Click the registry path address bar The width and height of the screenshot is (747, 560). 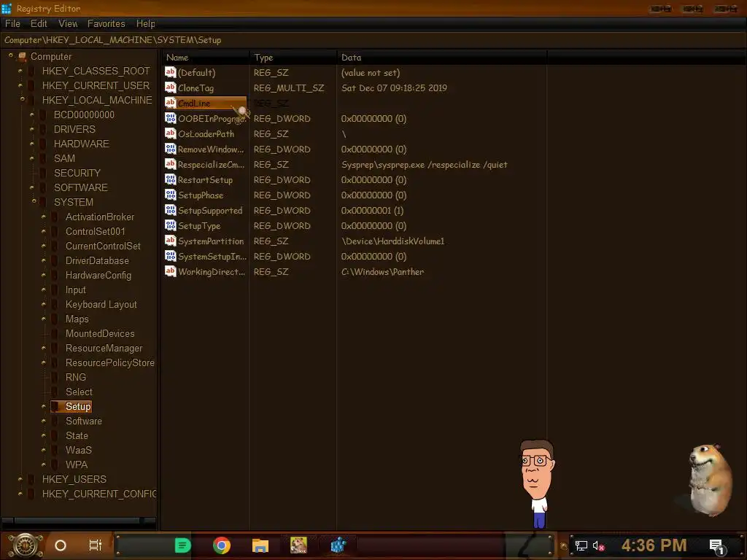click(x=373, y=40)
